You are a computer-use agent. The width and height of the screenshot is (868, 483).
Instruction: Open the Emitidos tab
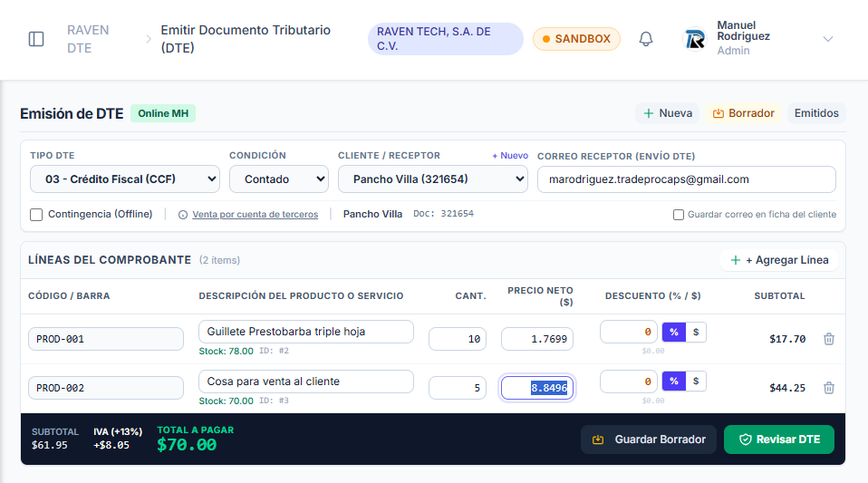pyautogui.click(x=816, y=113)
